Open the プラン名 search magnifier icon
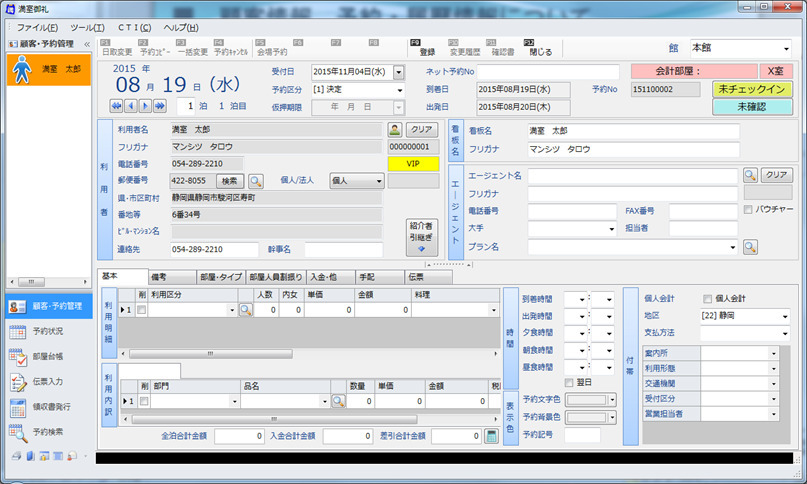807x484 pixels. (x=750, y=247)
